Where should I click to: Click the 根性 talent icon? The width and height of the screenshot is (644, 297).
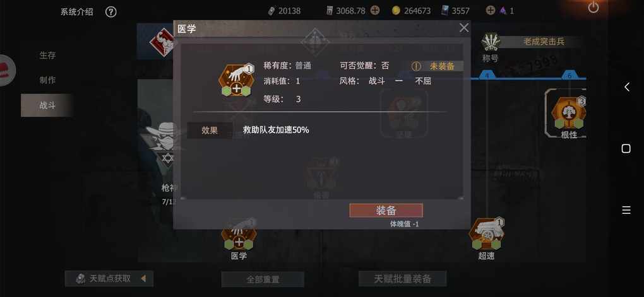(x=569, y=113)
